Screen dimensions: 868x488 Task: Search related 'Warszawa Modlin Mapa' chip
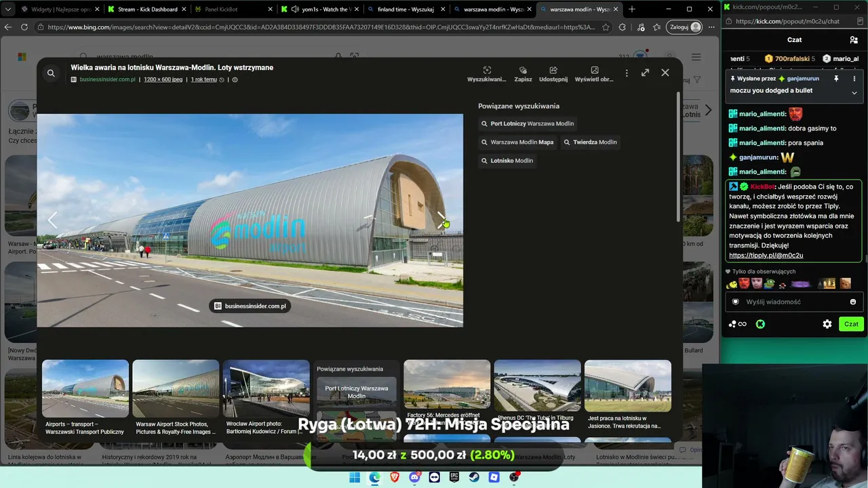pyautogui.click(x=517, y=142)
